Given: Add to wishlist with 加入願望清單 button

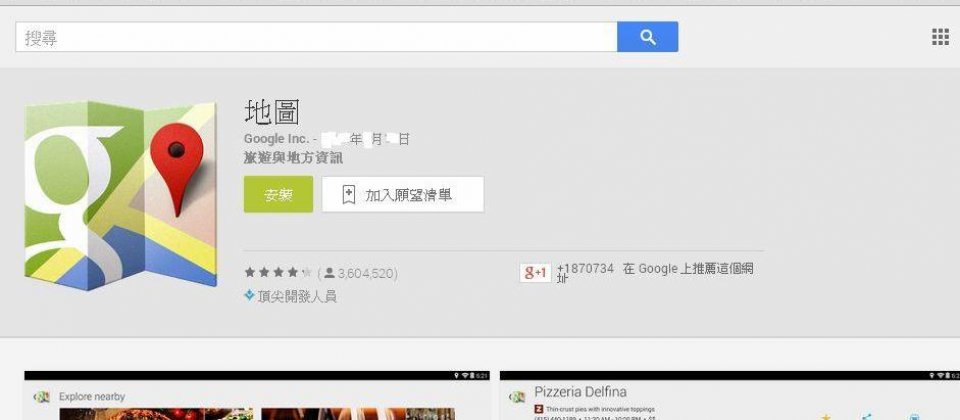Looking at the screenshot, I should [403, 195].
